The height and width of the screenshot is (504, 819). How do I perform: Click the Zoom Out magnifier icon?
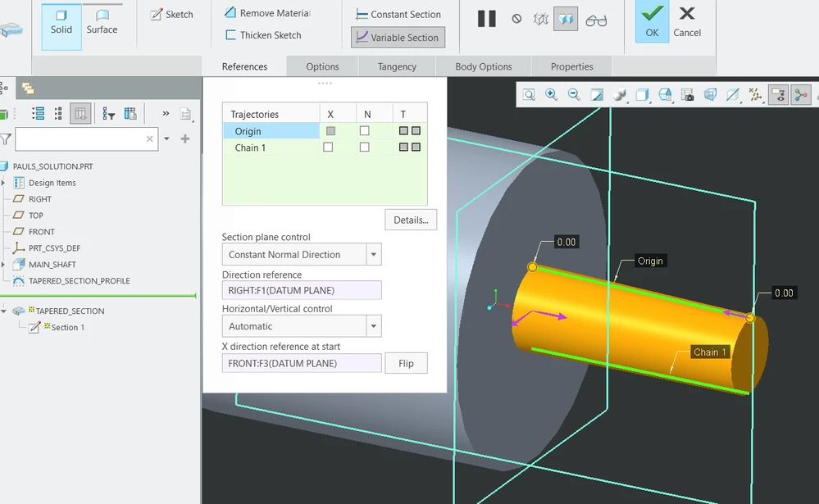[x=574, y=94]
